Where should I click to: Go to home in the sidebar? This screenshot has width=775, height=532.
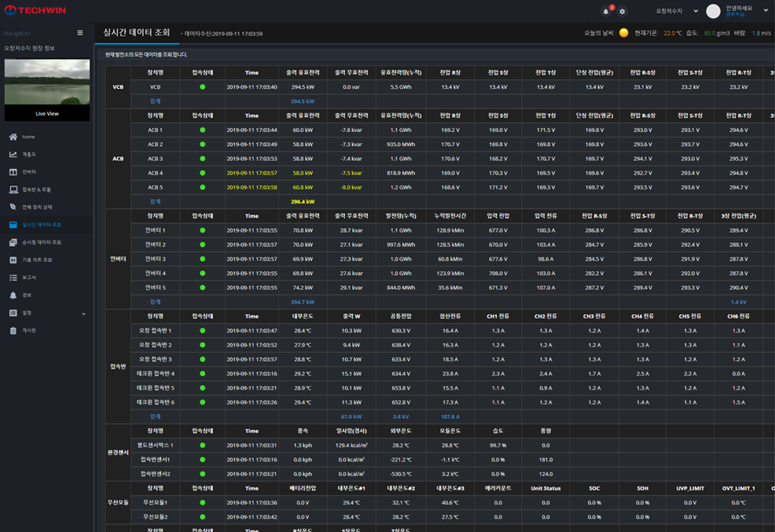click(28, 137)
